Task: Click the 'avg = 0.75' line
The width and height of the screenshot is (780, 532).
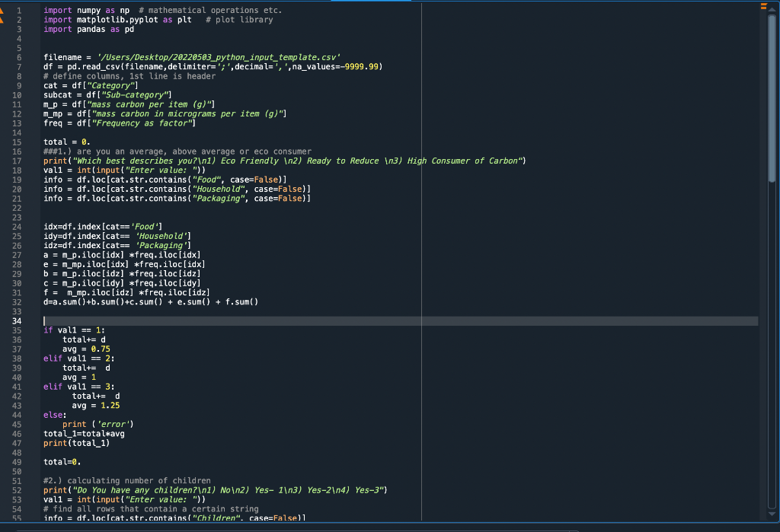Action: 86,349
